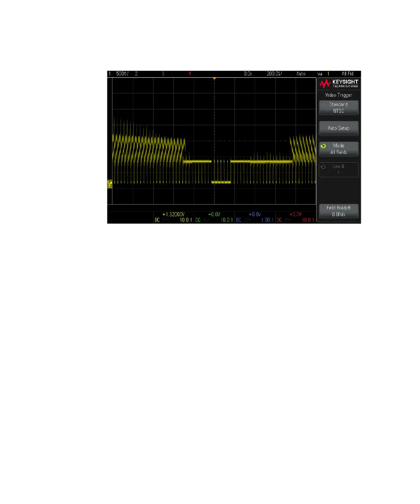Click the Auto trigger mode indicator
Image resolution: width=420 pixels, height=504 pixels.
click(301, 73)
